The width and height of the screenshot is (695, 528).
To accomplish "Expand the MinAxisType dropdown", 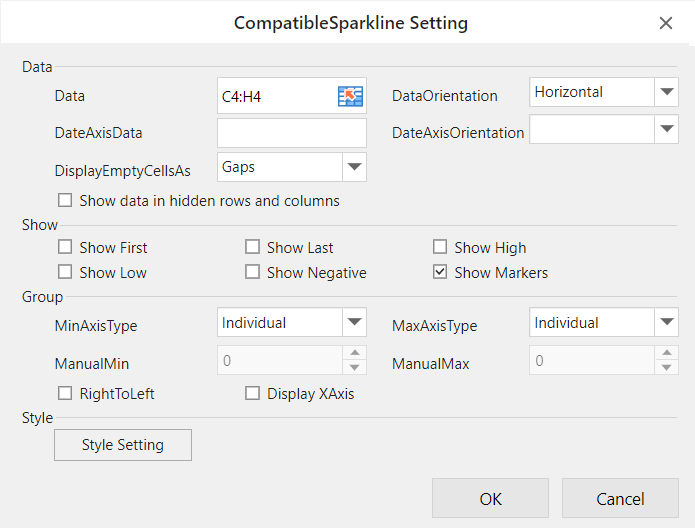I will tap(354, 323).
